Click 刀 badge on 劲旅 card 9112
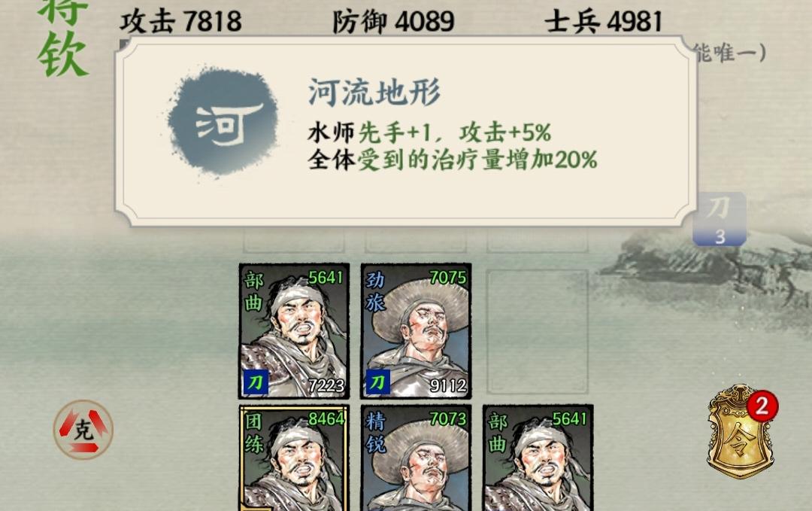This screenshot has height=511, width=812. tap(377, 382)
